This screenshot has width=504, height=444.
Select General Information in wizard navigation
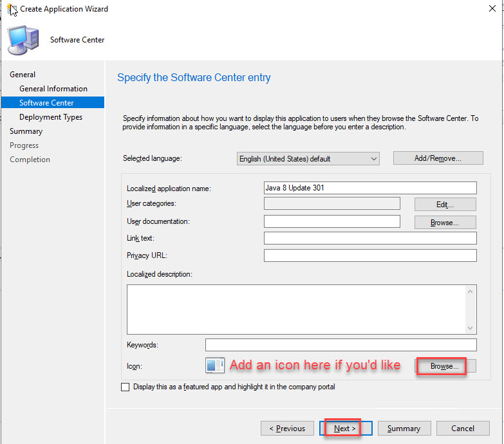pos(53,89)
